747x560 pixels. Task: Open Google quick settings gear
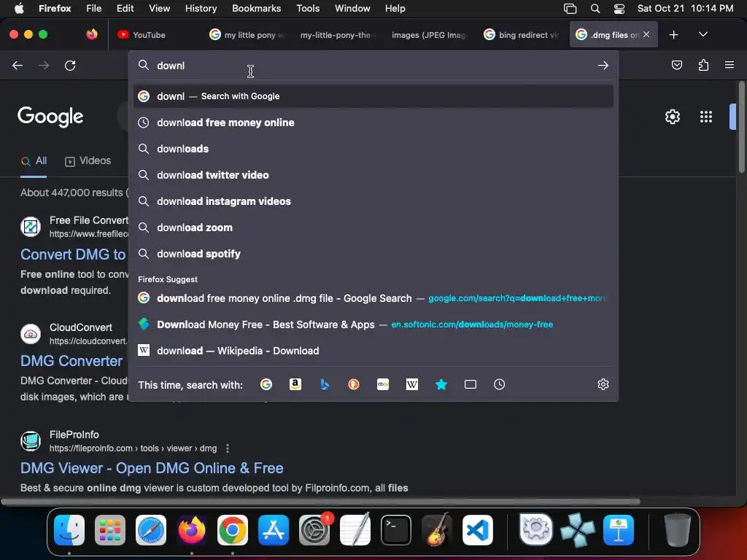click(672, 117)
